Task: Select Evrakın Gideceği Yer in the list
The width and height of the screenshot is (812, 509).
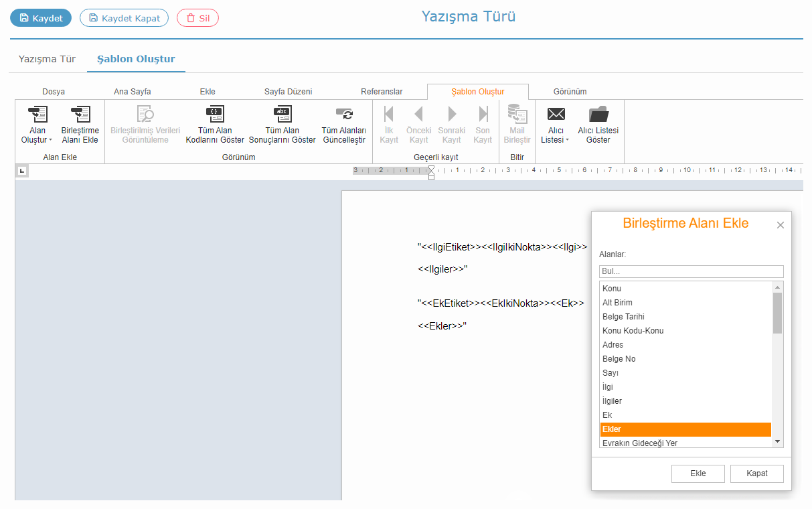Action: pos(686,442)
